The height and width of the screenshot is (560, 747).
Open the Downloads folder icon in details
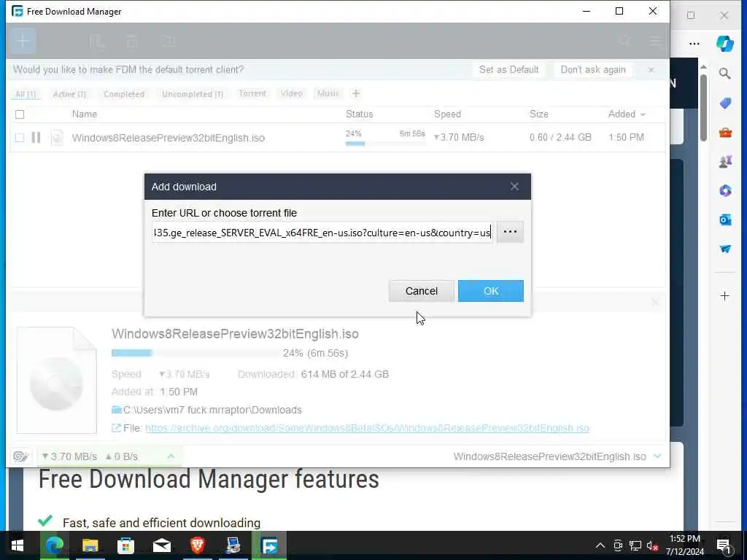(116, 410)
